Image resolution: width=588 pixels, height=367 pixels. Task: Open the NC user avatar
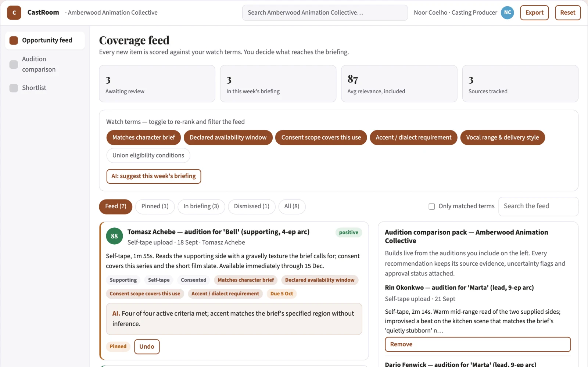(508, 12)
